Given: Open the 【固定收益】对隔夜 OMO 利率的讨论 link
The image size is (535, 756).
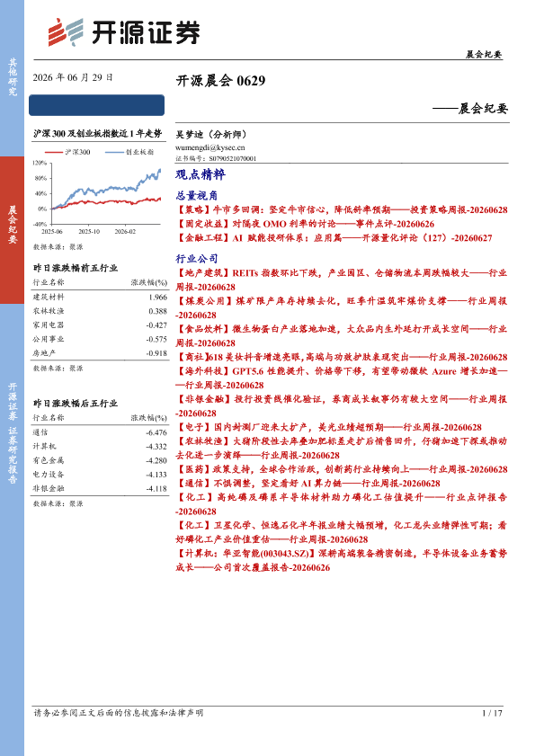Looking at the screenshot, I should point(305,224).
